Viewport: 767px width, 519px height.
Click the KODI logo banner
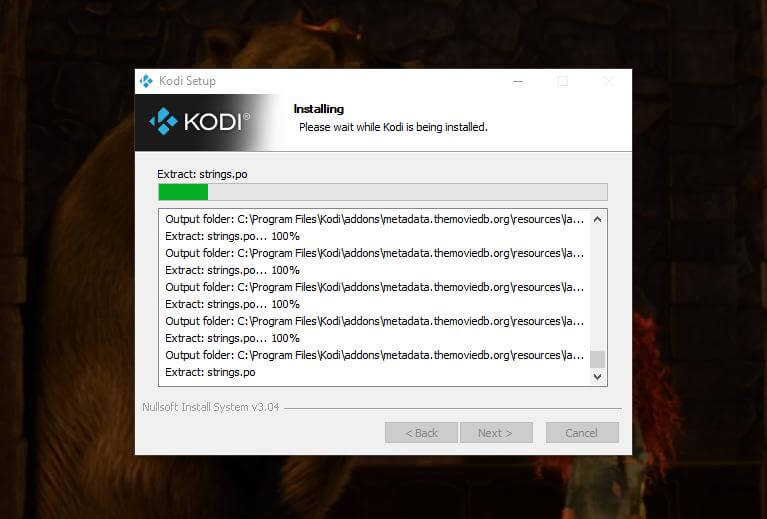[x=207, y=122]
